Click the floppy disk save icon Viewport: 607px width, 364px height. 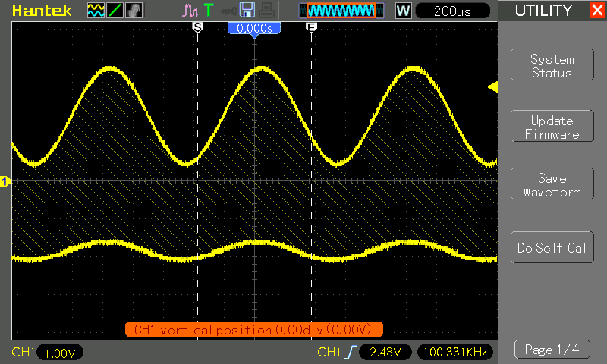point(247,11)
